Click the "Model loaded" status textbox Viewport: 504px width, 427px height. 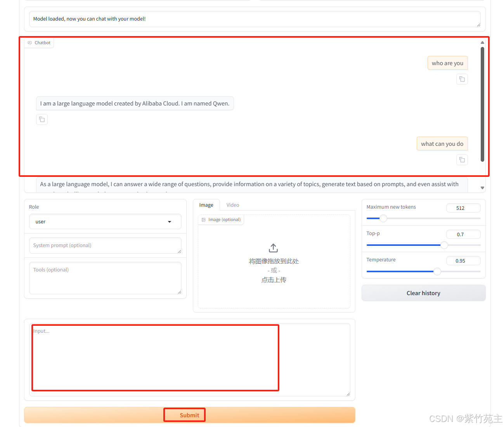click(255, 19)
